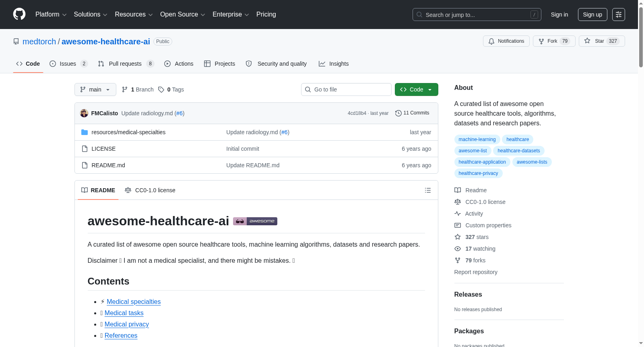Viewport: 644px width, 347px height.
Task: Click the GitHub logo icon
Action: tap(19, 15)
